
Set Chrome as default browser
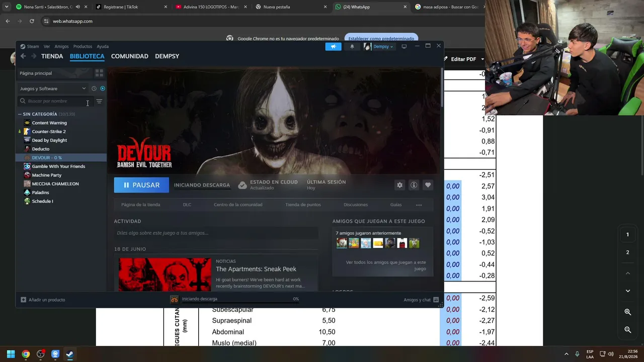click(381, 38)
